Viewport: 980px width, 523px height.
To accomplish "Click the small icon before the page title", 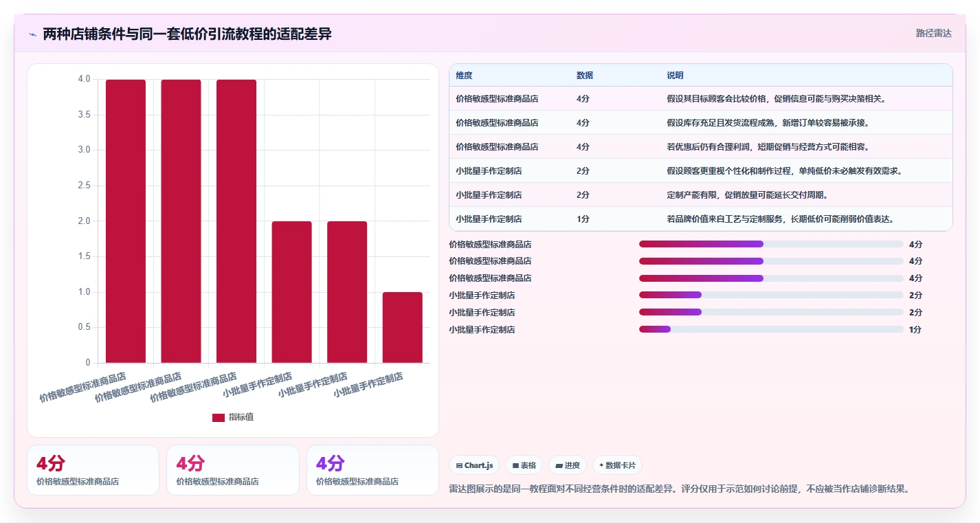I will coord(32,34).
